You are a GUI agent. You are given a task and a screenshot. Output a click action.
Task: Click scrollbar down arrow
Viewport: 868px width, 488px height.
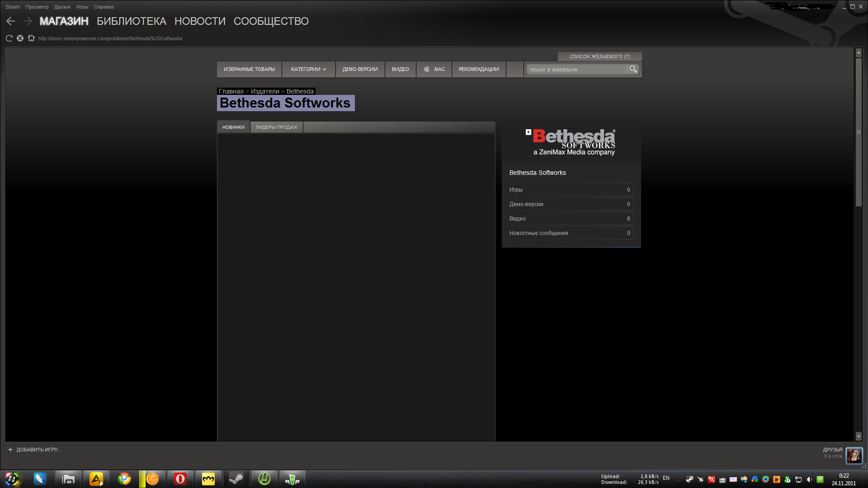click(859, 436)
